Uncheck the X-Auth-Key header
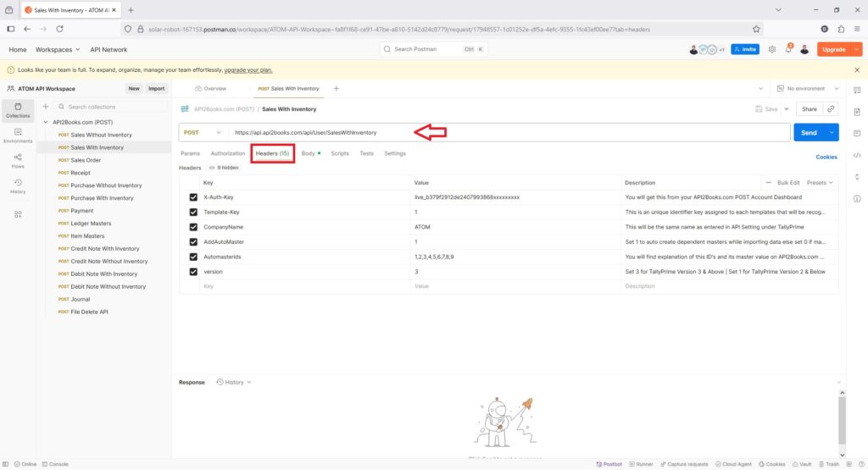 click(x=193, y=197)
